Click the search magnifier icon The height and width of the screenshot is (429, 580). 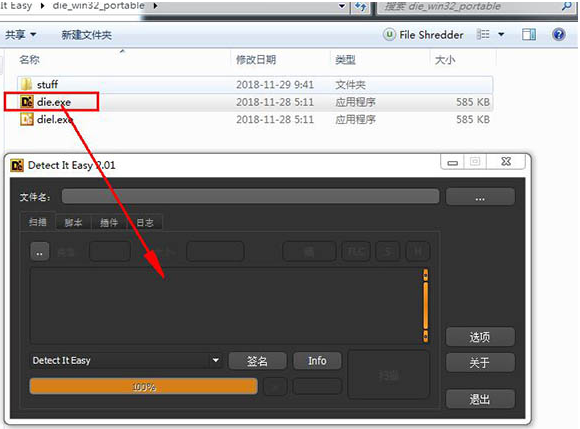(566, 6)
